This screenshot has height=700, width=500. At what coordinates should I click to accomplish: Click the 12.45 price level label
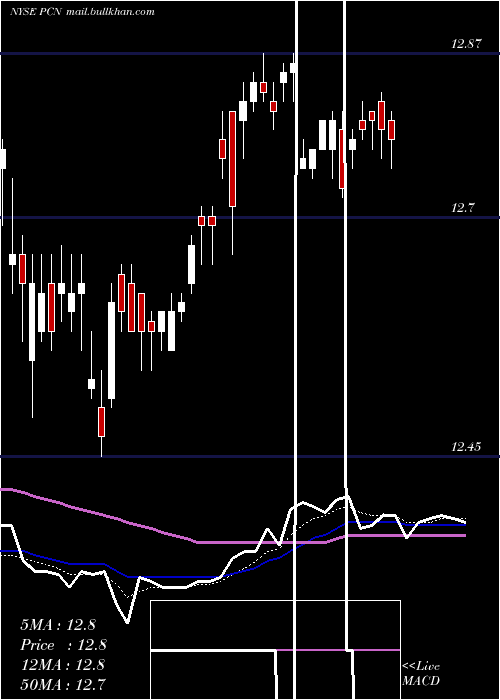tap(466, 446)
